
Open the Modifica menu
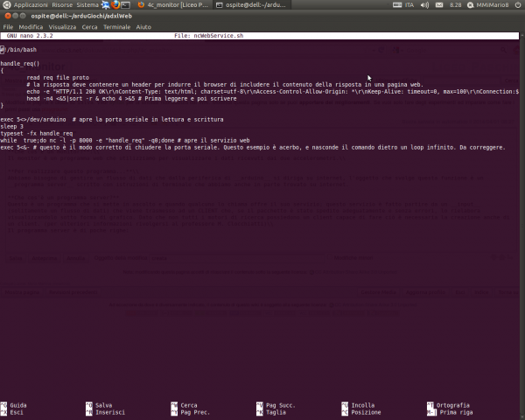[x=31, y=27]
